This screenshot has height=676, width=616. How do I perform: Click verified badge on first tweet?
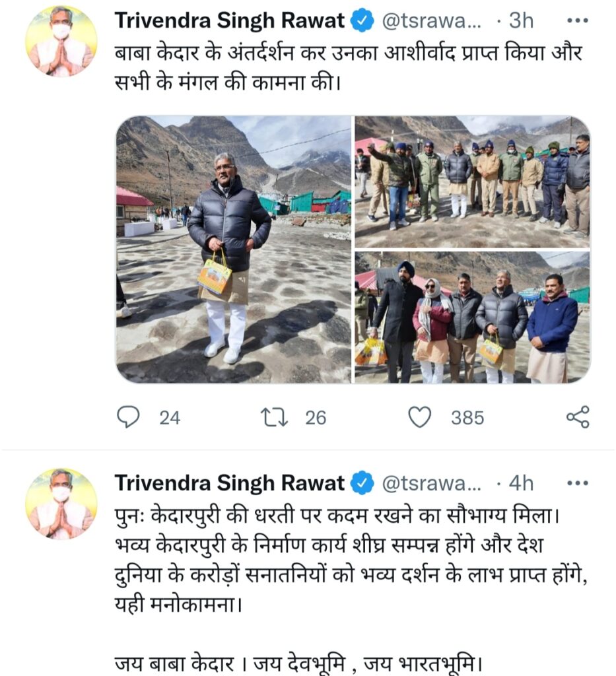[362, 20]
